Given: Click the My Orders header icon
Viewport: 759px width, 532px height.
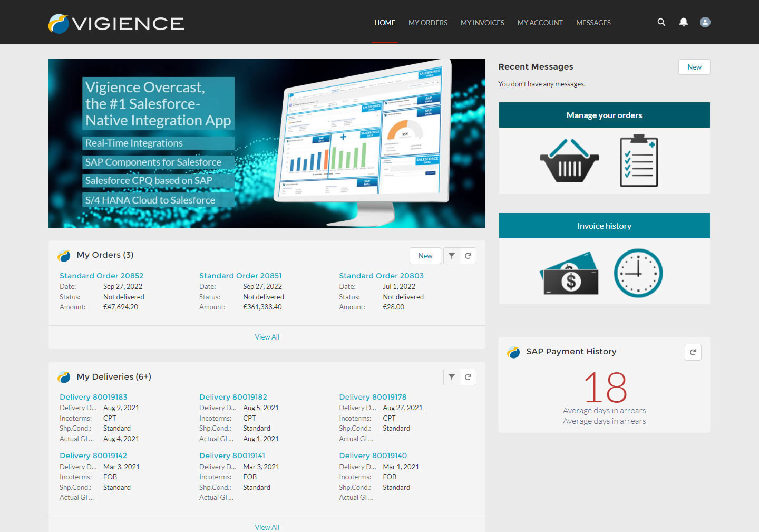Looking at the screenshot, I should pos(64,256).
